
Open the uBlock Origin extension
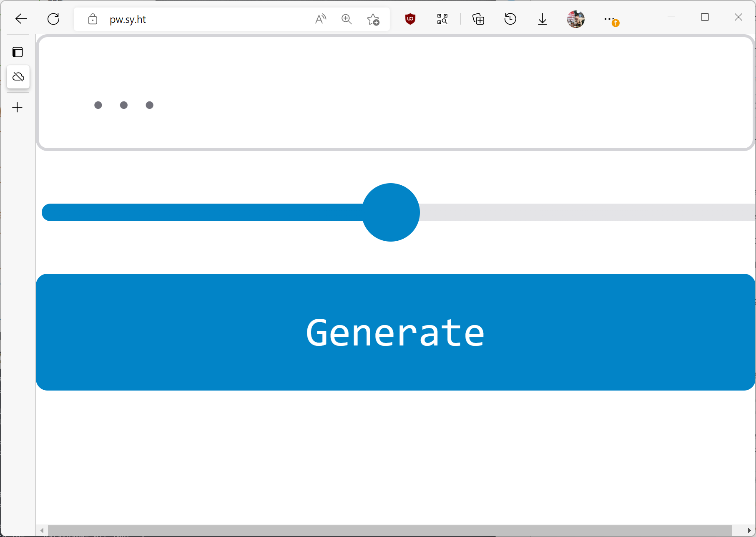[410, 19]
